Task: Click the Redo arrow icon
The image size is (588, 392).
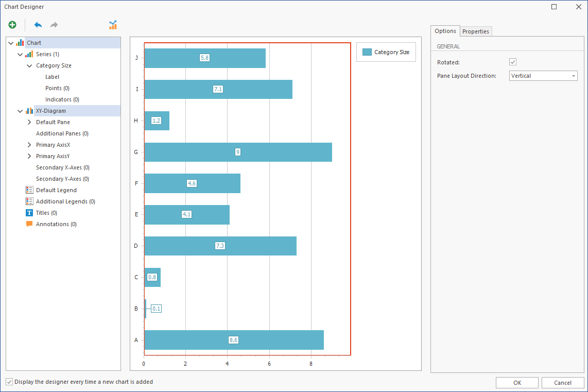Action: 54,25
